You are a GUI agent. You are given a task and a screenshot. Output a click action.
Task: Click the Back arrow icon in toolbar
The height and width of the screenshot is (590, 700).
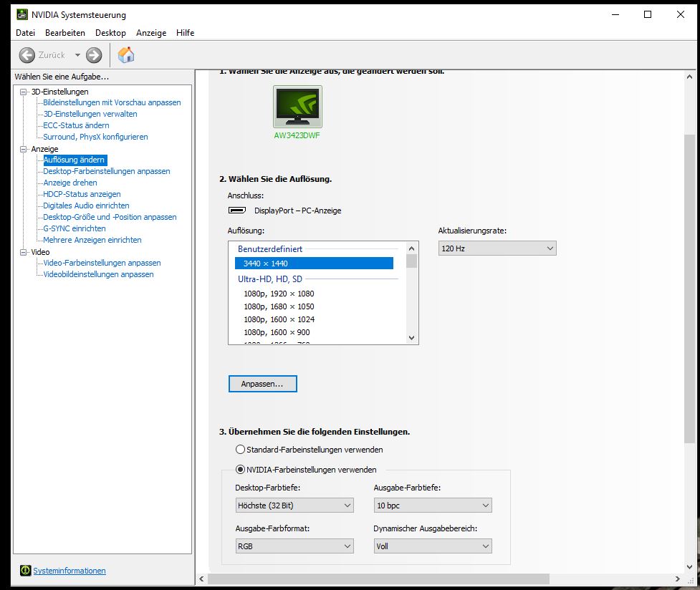point(27,55)
